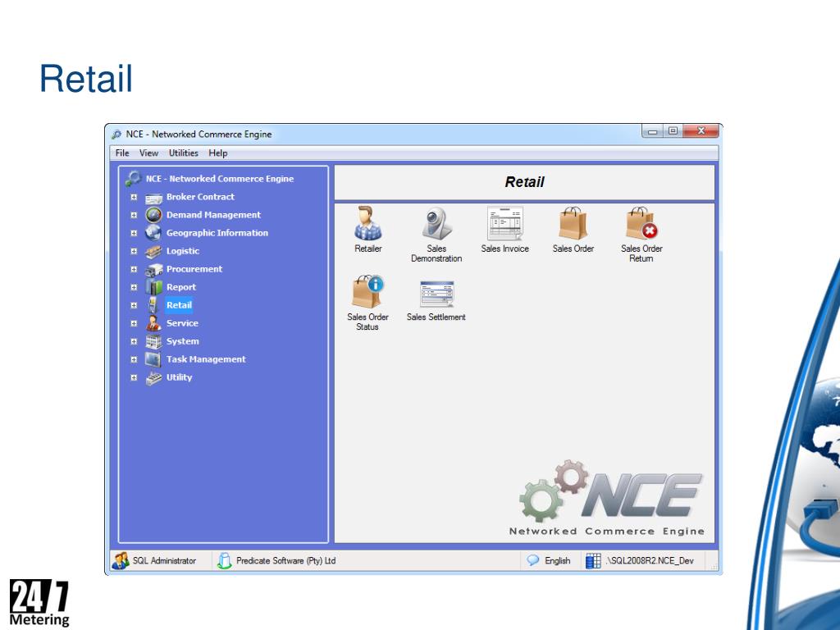Viewport: 840px width, 630px height.
Task: Click the System building icon
Action: click(153, 341)
